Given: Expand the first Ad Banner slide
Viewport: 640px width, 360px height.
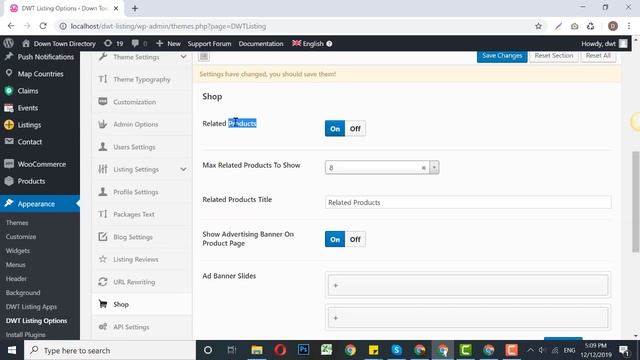Looking at the screenshot, I should pos(468,285).
